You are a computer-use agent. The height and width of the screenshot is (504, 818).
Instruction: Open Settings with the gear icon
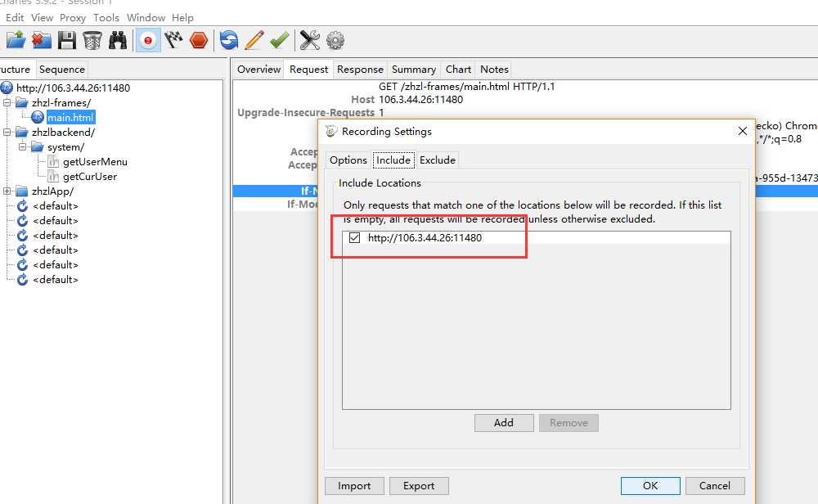tap(335, 40)
